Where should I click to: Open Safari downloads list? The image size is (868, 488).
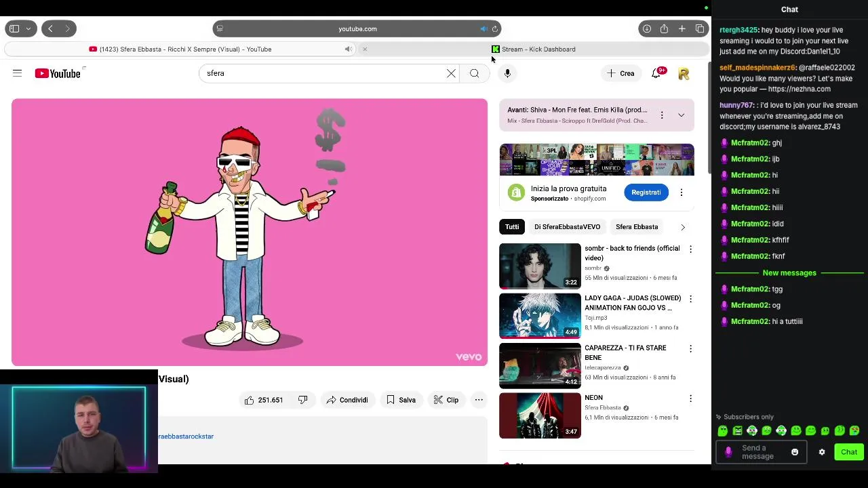point(647,28)
